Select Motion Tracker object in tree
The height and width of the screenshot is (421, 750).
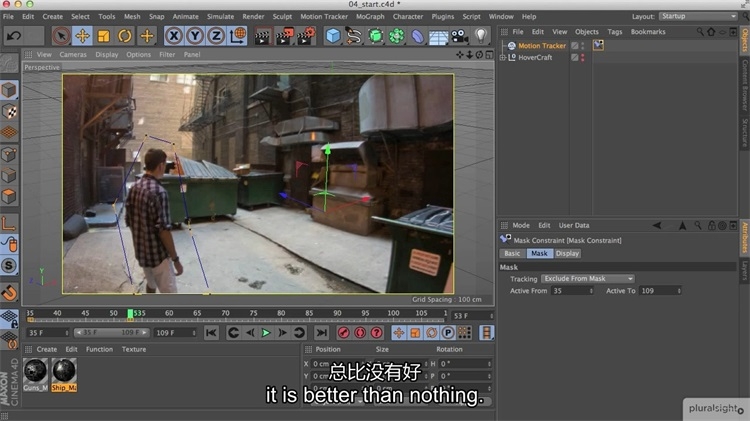click(x=541, y=46)
